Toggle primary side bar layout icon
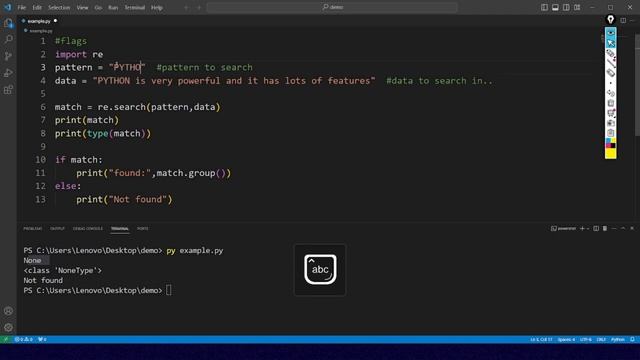This screenshot has width=640, height=360. click(544, 7)
